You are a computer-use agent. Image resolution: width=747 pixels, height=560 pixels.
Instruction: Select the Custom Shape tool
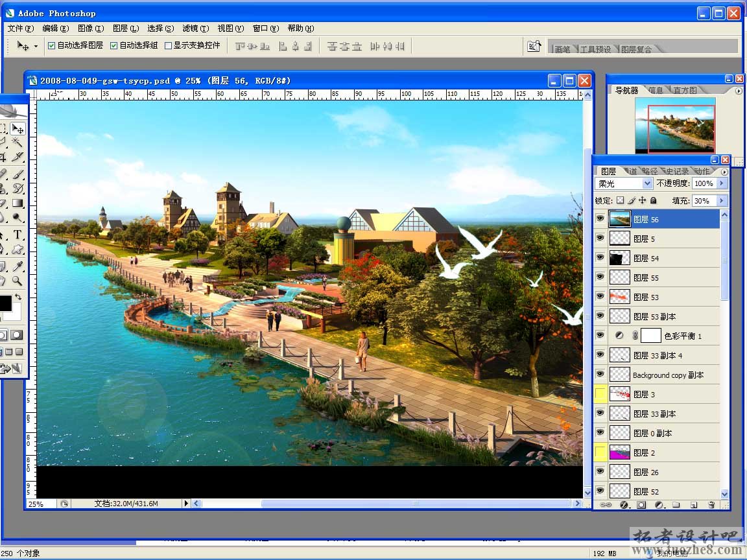click(x=18, y=249)
